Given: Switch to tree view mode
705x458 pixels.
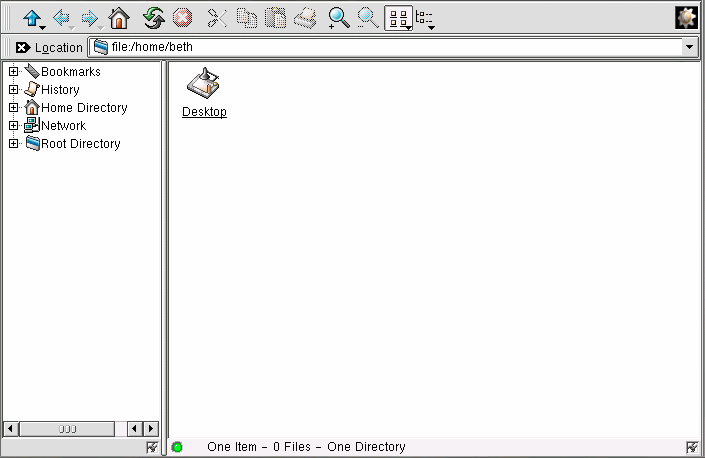Looking at the screenshot, I should [x=425, y=17].
